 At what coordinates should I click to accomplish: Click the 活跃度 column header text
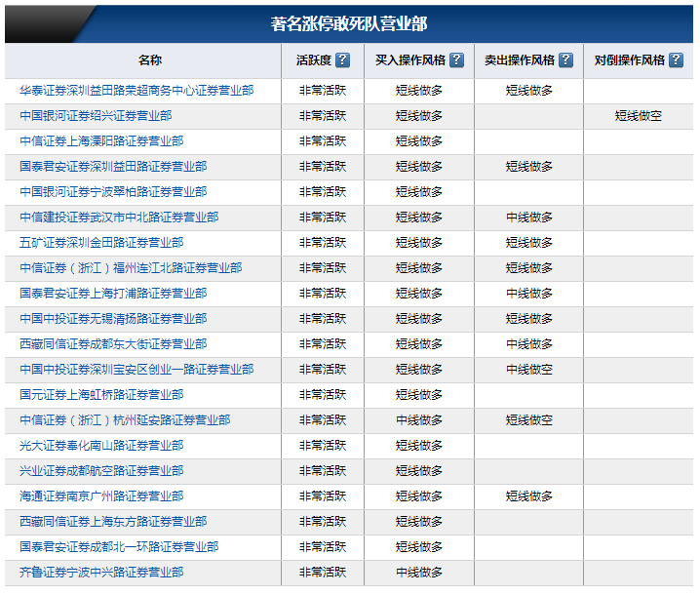click(x=314, y=60)
